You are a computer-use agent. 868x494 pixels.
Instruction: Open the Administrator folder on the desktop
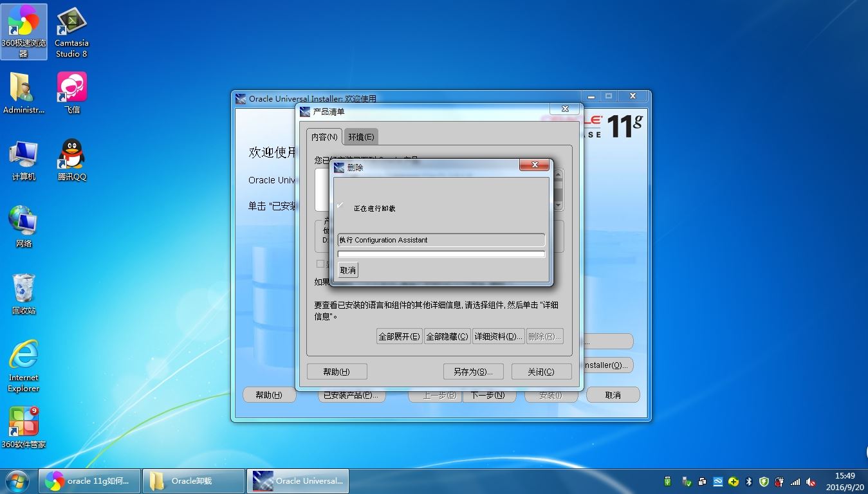click(24, 93)
